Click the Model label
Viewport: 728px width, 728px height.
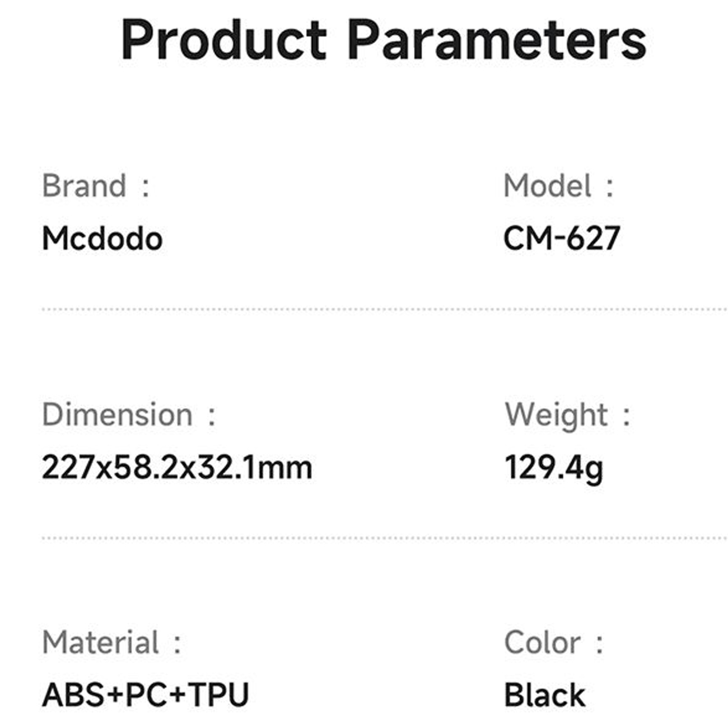[x=547, y=186]
